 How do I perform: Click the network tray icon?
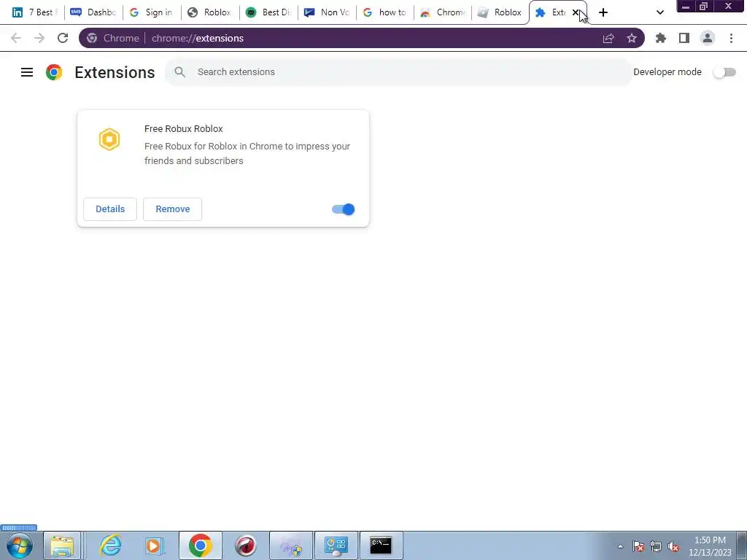coord(656,546)
